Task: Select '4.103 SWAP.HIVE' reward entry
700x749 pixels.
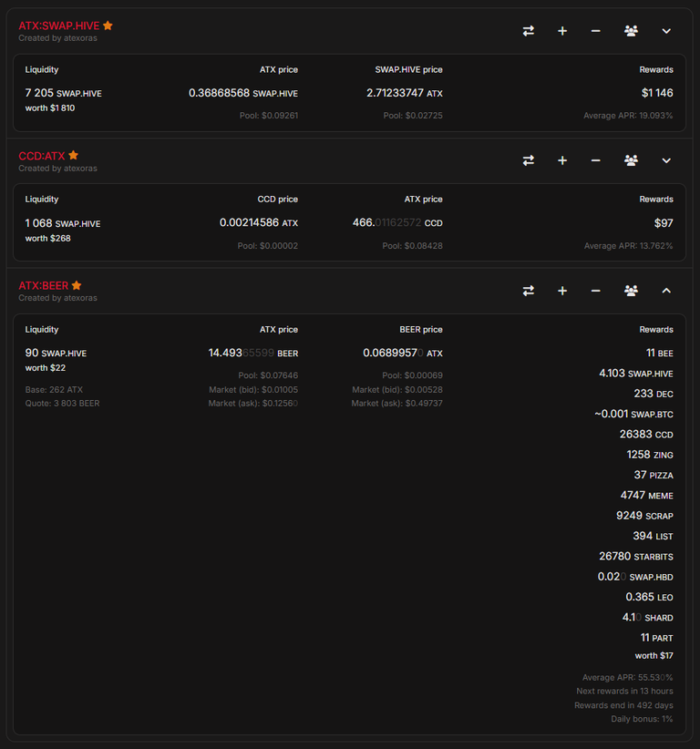Action: tap(636, 374)
